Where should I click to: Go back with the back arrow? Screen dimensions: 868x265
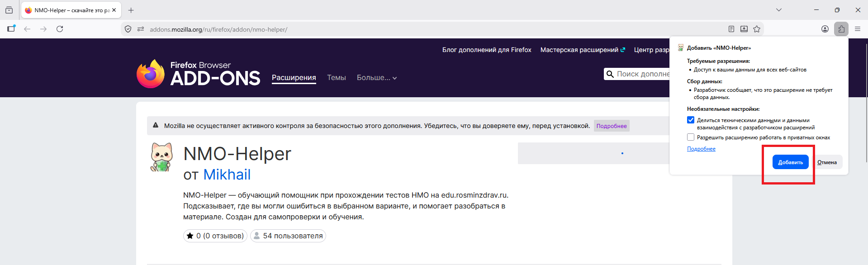27,29
